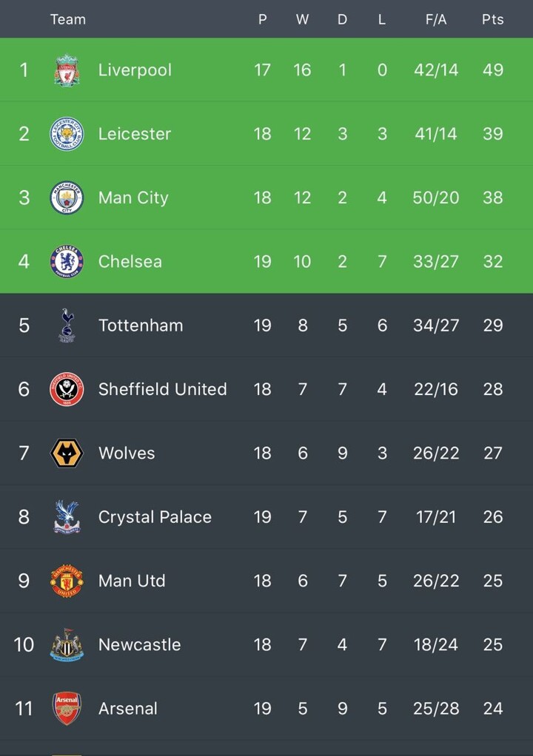Viewport: 533px width, 756px height.
Task: Tap the Tottenham cockerel logo
Action: [67, 325]
